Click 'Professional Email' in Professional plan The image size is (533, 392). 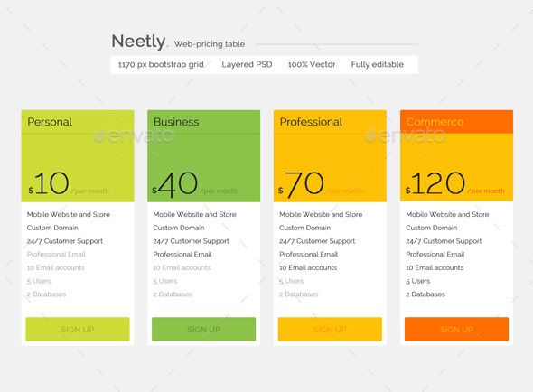(308, 255)
